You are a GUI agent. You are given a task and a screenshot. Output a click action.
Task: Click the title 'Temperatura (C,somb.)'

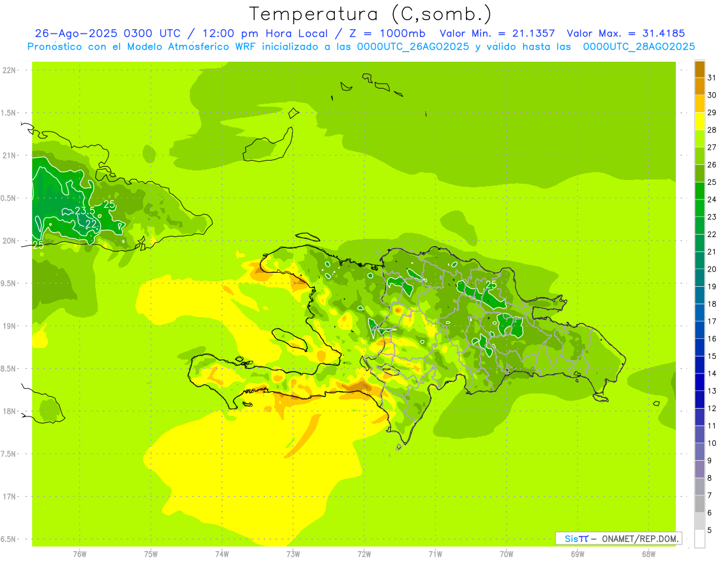pos(371,14)
